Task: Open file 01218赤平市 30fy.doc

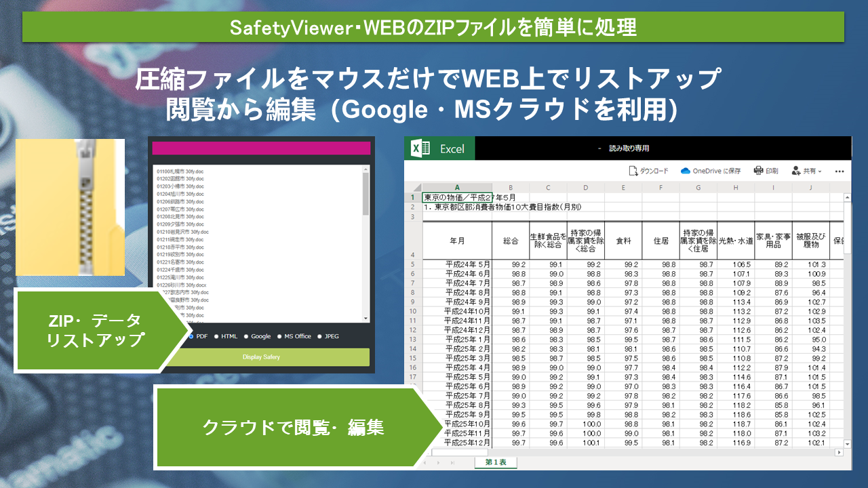Action: pos(180,247)
